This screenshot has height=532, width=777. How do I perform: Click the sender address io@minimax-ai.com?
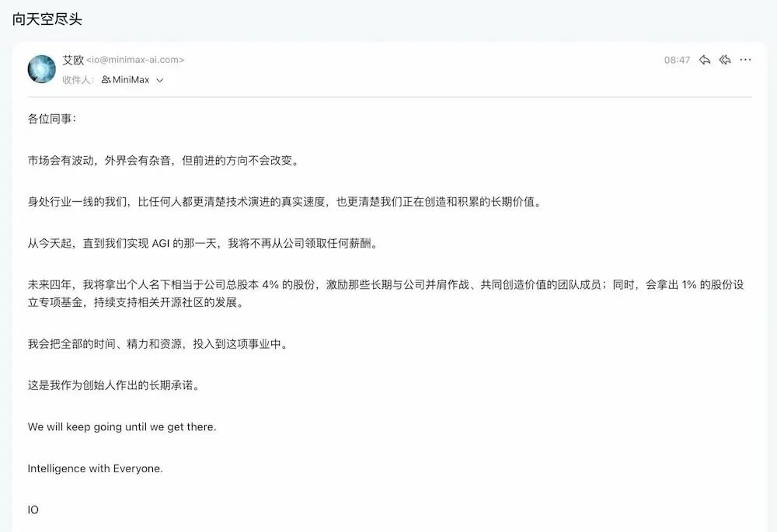135,60
